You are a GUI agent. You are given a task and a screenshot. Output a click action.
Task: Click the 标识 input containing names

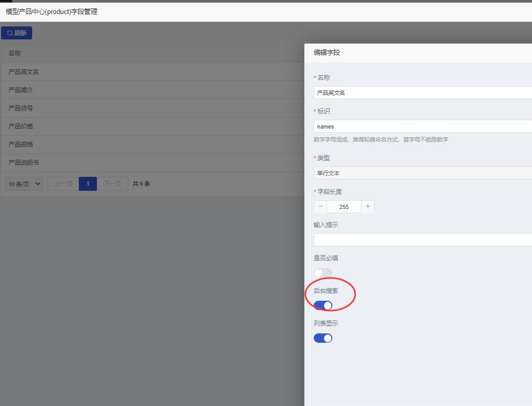click(423, 126)
